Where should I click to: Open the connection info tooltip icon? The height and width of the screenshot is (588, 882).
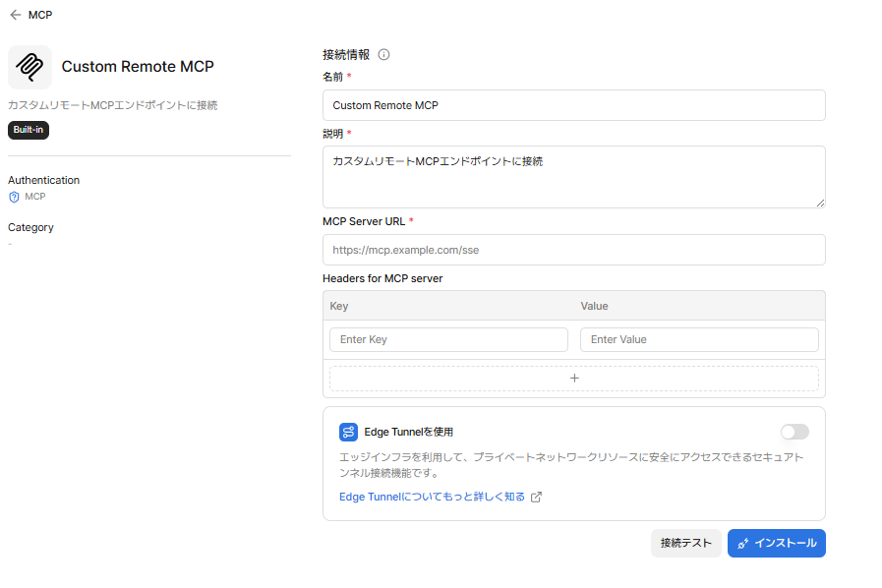coord(383,55)
